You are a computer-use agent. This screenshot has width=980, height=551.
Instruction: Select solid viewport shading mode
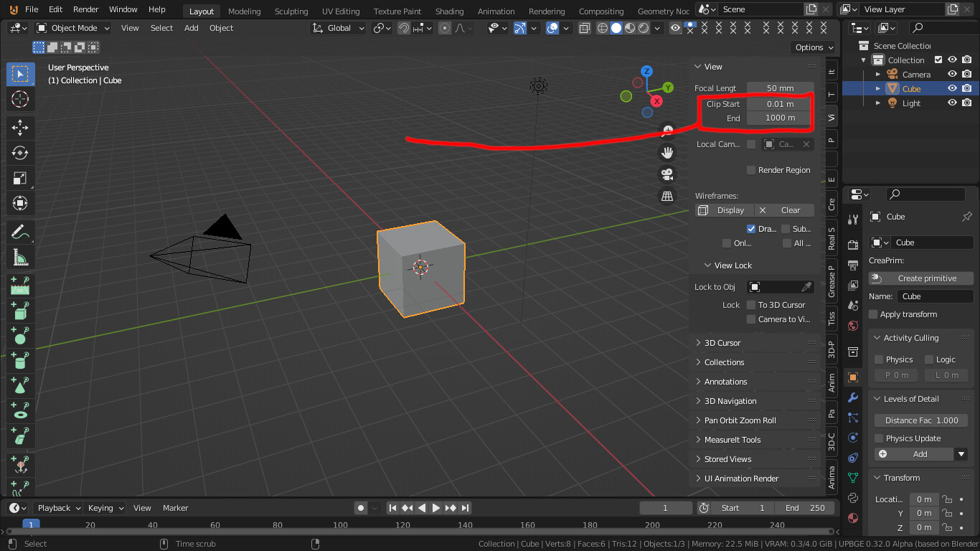[616, 28]
